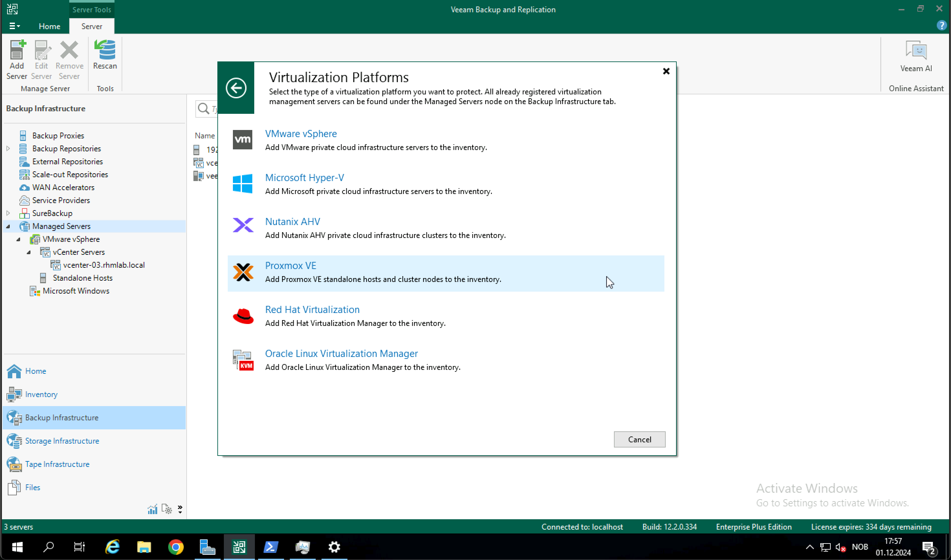Click Cancel to dismiss the dialog
Screen dimensions: 951x560
tap(639, 439)
